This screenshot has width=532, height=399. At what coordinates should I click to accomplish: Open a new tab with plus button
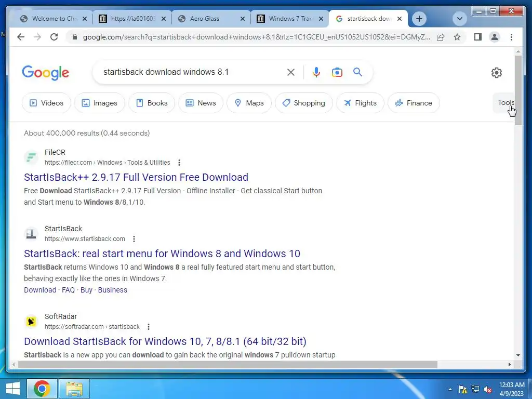point(419,19)
